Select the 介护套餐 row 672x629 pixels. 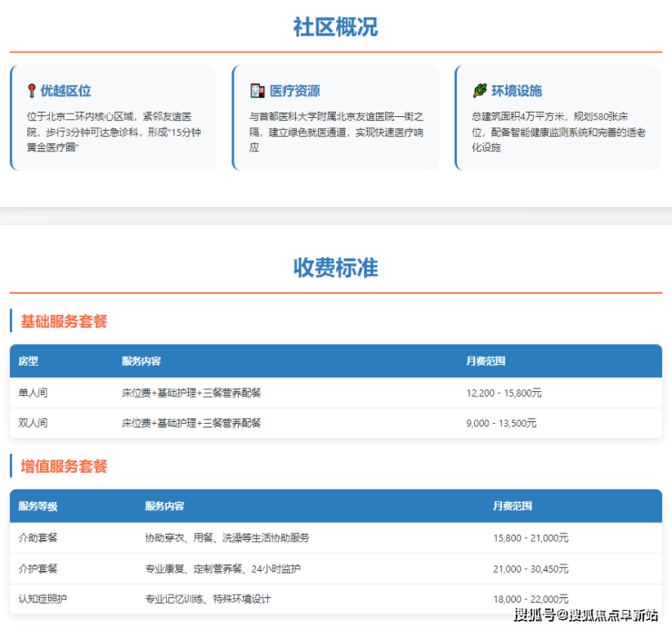(x=335, y=568)
